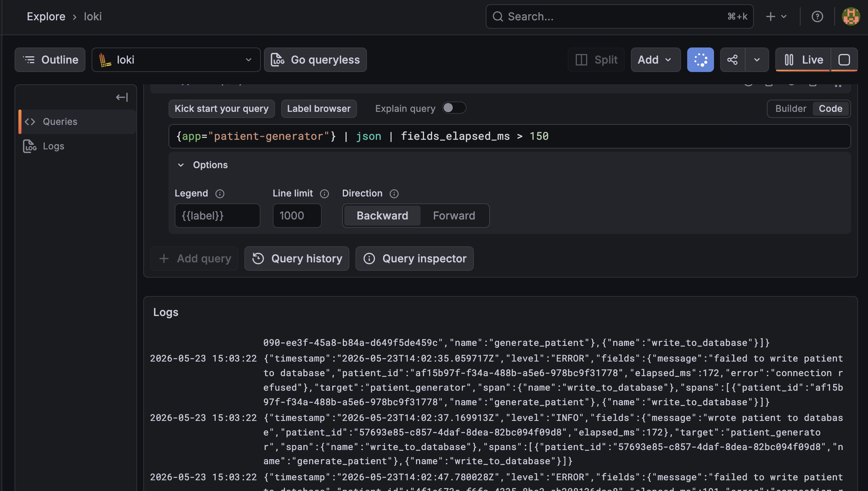The width and height of the screenshot is (868, 491).
Task: Click the Explore breadcrumb link
Action: coord(46,16)
